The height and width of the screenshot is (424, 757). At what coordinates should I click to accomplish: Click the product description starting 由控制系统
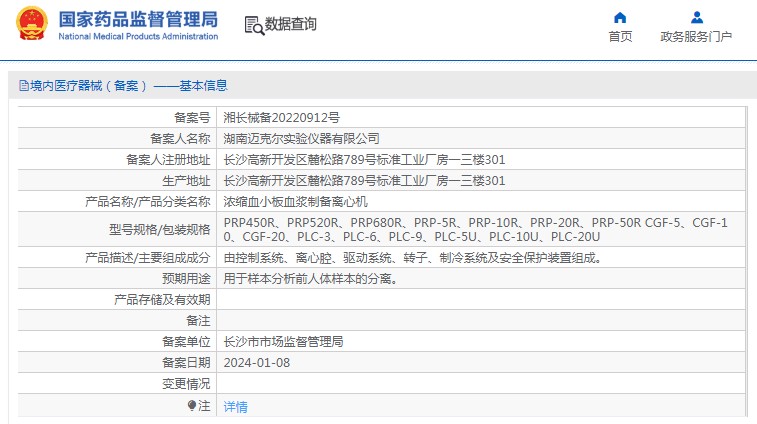[412, 258]
